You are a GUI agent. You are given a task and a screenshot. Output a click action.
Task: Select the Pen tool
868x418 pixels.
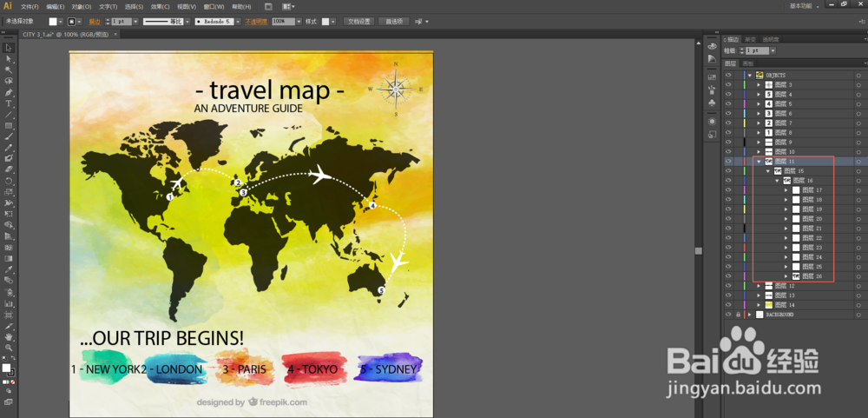click(x=9, y=92)
